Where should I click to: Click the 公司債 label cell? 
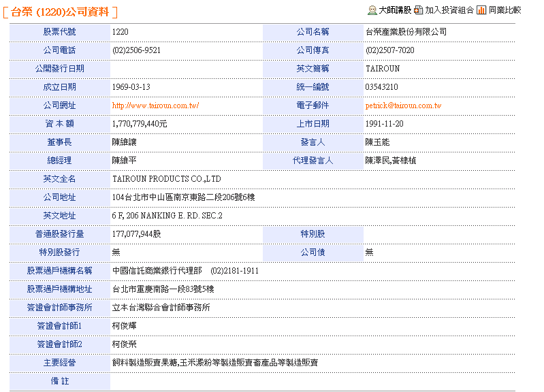(x=313, y=252)
